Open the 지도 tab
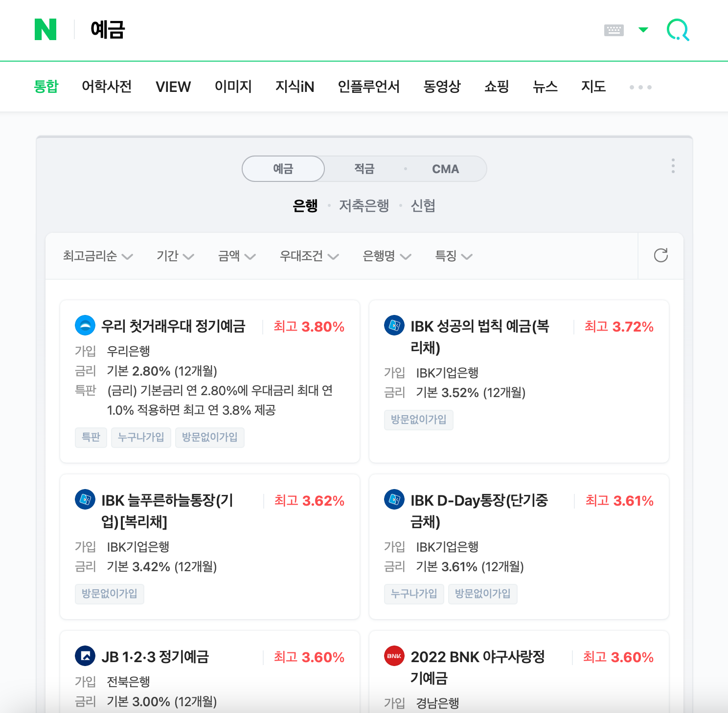 click(x=593, y=87)
